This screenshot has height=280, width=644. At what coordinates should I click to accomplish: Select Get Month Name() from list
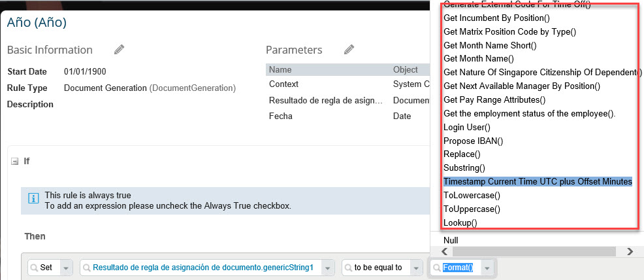tap(479, 59)
